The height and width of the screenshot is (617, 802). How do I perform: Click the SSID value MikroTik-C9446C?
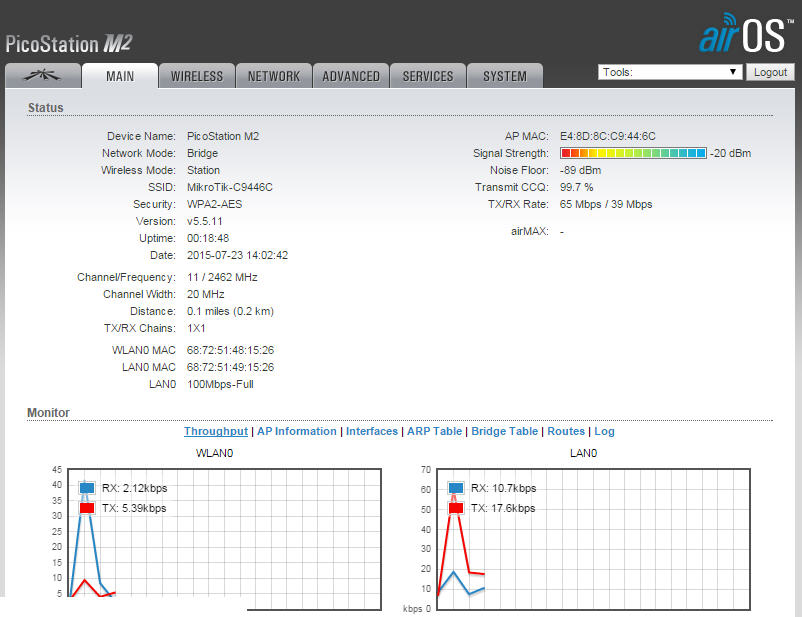point(230,187)
